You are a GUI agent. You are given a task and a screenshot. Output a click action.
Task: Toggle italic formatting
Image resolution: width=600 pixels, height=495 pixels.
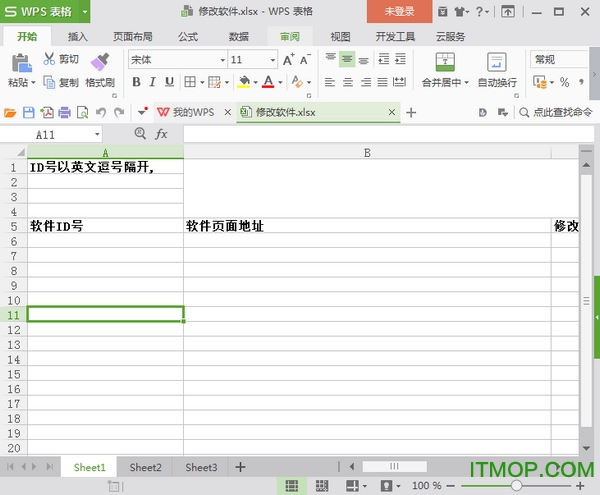tap(152, 81)
